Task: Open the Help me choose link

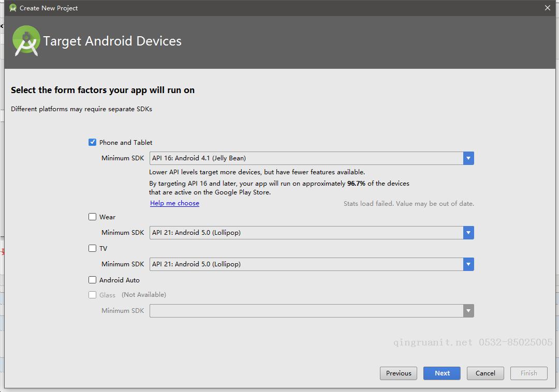Action: point(175,203)
